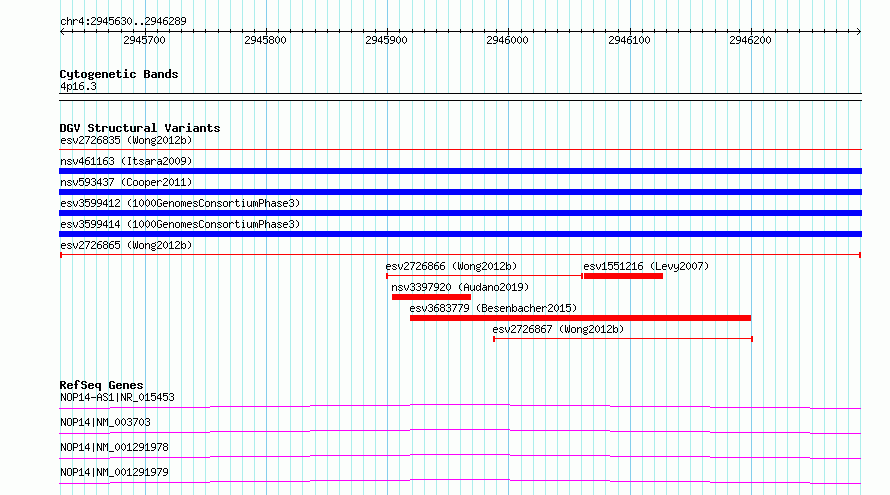Viewport: 890px width, 495px height.
Task: Click the blue bar under esv3599414
Action: (460, 234)
